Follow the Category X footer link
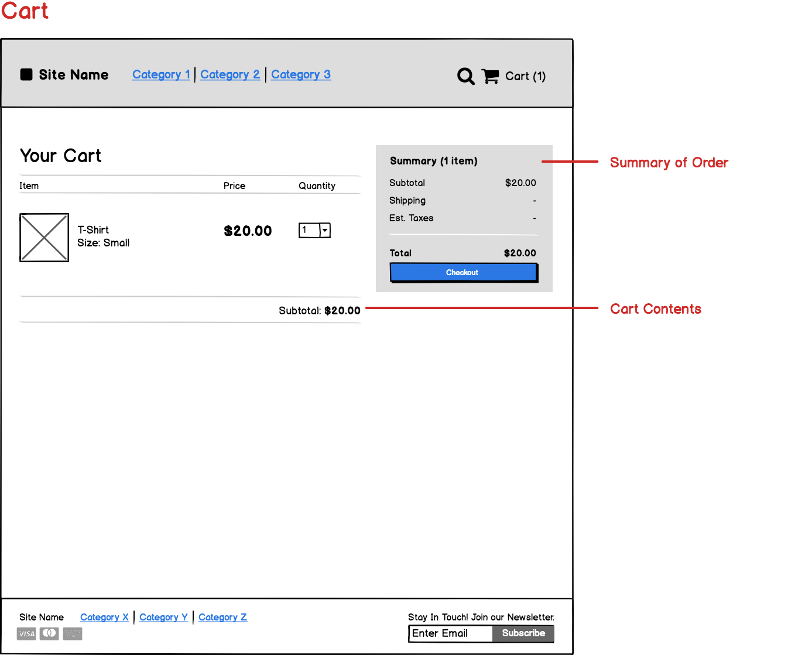 coord(104,617)
